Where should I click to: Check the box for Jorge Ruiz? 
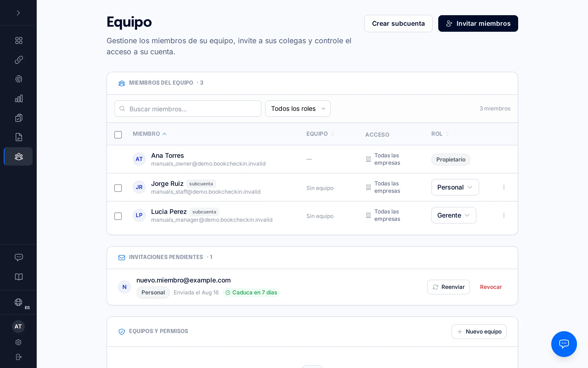118,188
